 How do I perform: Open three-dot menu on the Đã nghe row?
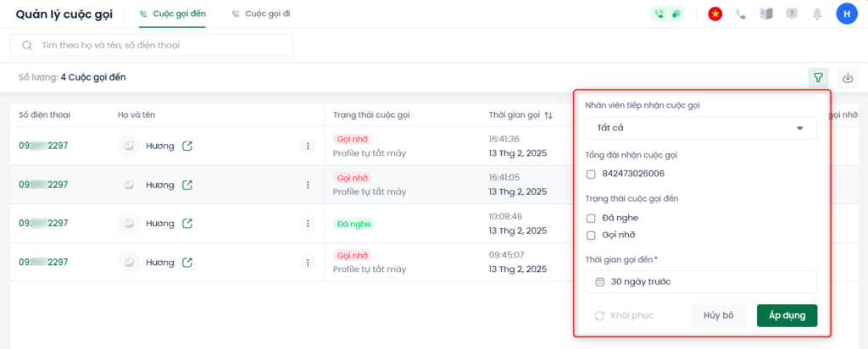308,224
